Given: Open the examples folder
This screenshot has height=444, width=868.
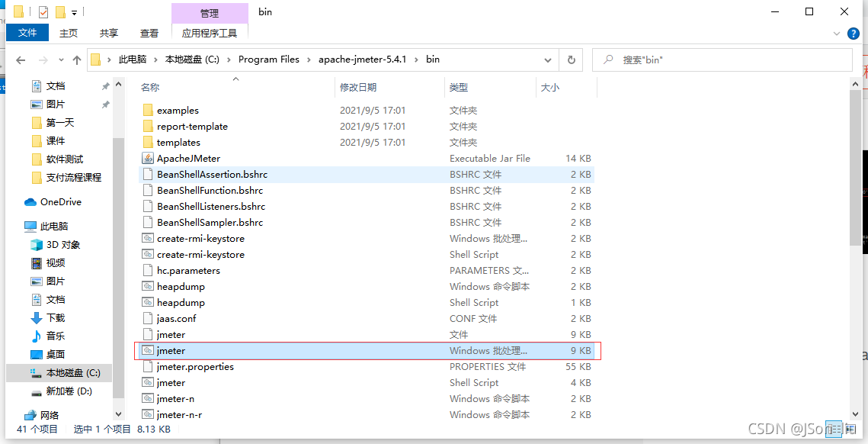Looking at the screenshot, I should point(178,111).
